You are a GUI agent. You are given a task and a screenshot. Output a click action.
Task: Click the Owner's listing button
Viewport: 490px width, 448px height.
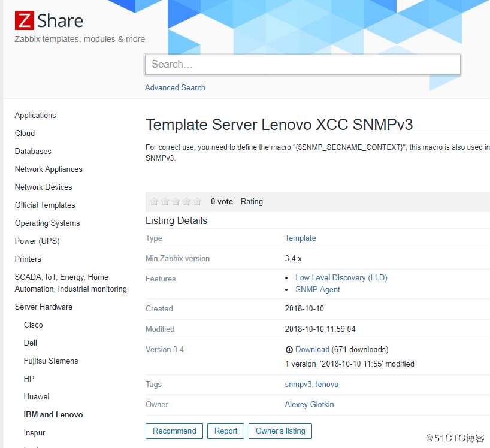pyautogui.click(x=280, y=431)
